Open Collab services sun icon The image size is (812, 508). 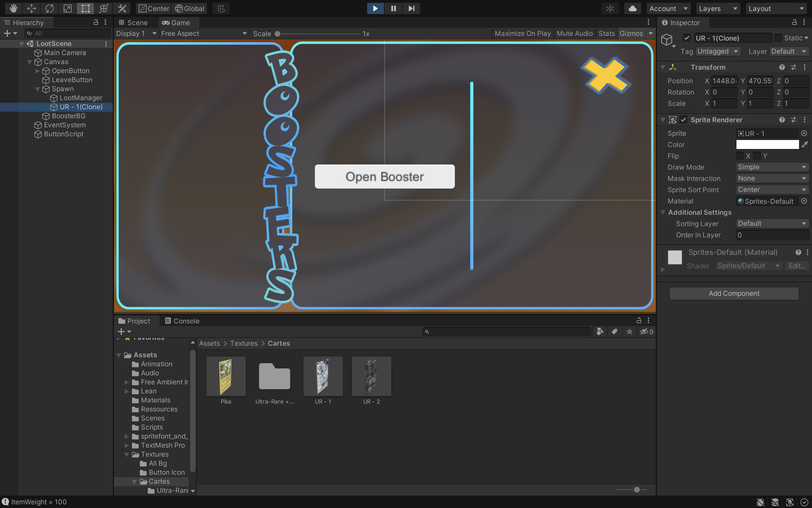coord(610,8)
